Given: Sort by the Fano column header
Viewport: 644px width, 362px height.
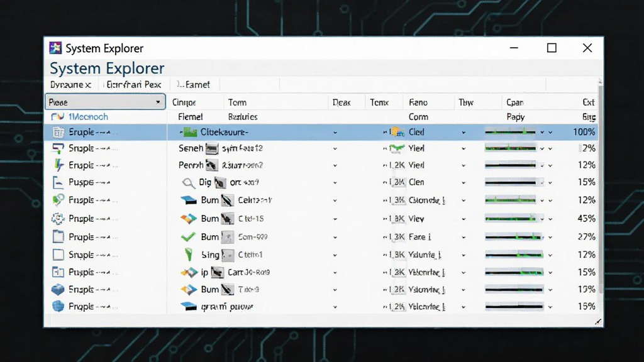Looking at the screenshot, I should tap(418, 102).
